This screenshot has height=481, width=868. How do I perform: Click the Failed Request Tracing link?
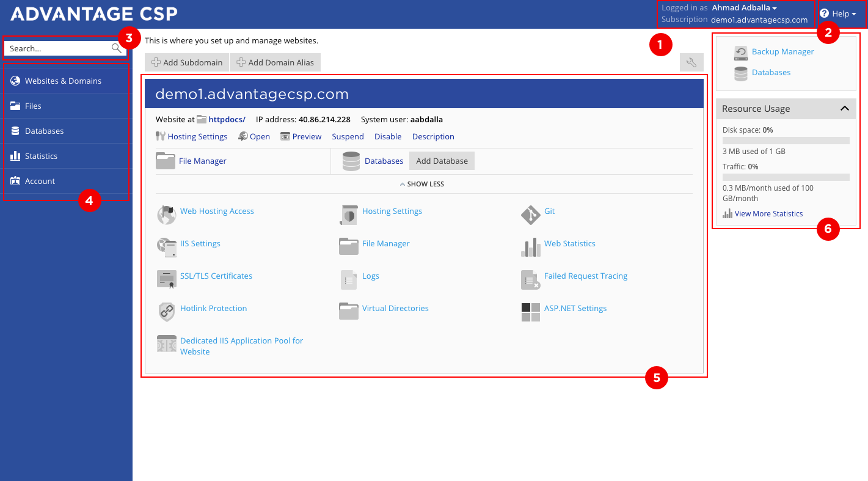[x=586, y=276]
